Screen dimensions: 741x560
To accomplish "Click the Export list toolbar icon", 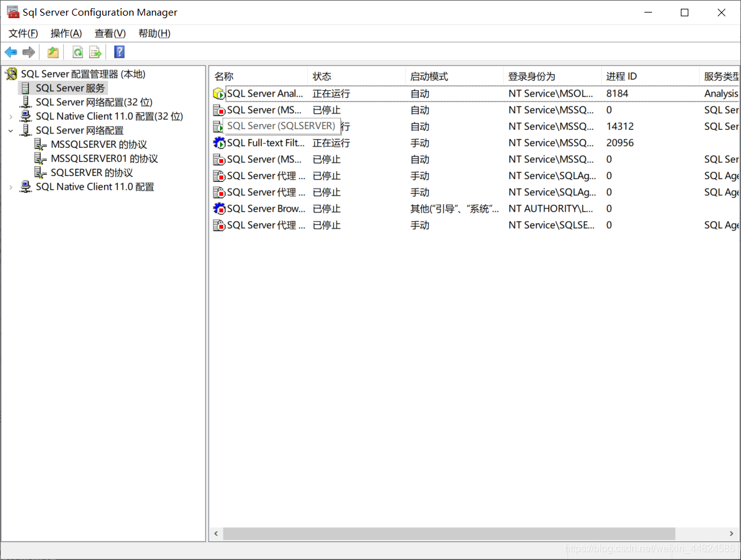I will (x=95, y=52).
